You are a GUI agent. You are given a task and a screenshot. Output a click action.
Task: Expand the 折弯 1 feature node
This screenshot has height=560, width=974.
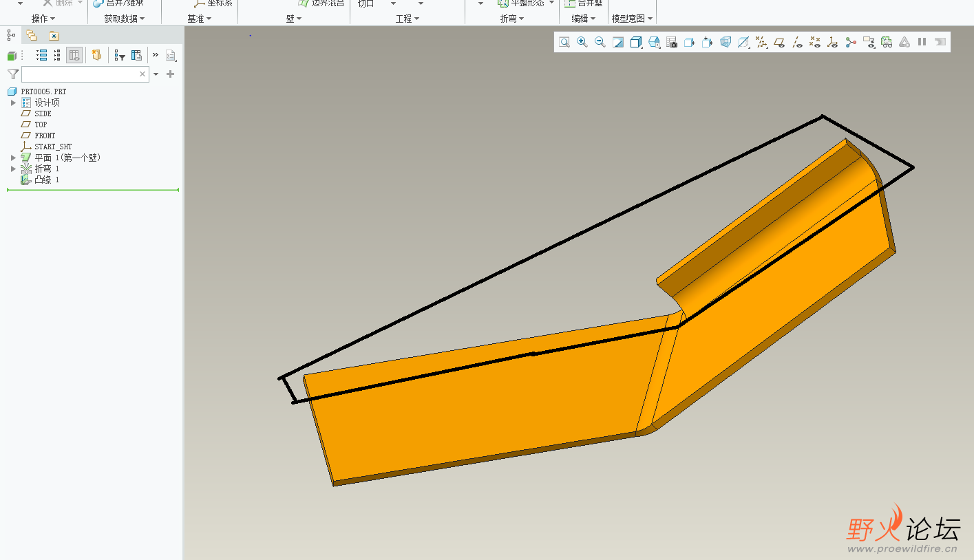pyautogui.click(x=13, y=169)
